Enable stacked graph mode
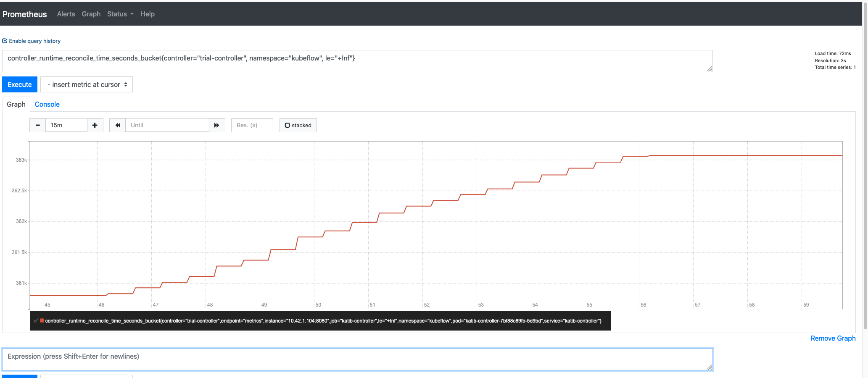 click(298, 125)
